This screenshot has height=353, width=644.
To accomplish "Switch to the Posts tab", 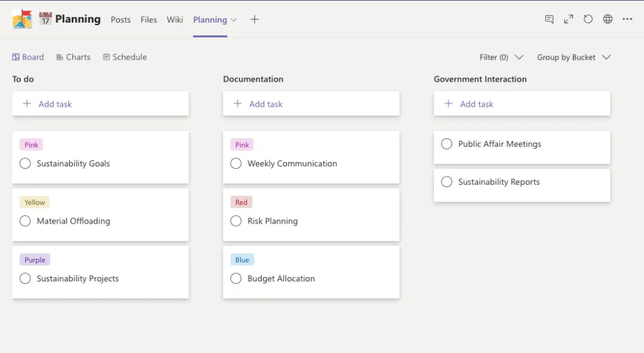I will click(121, 19).
